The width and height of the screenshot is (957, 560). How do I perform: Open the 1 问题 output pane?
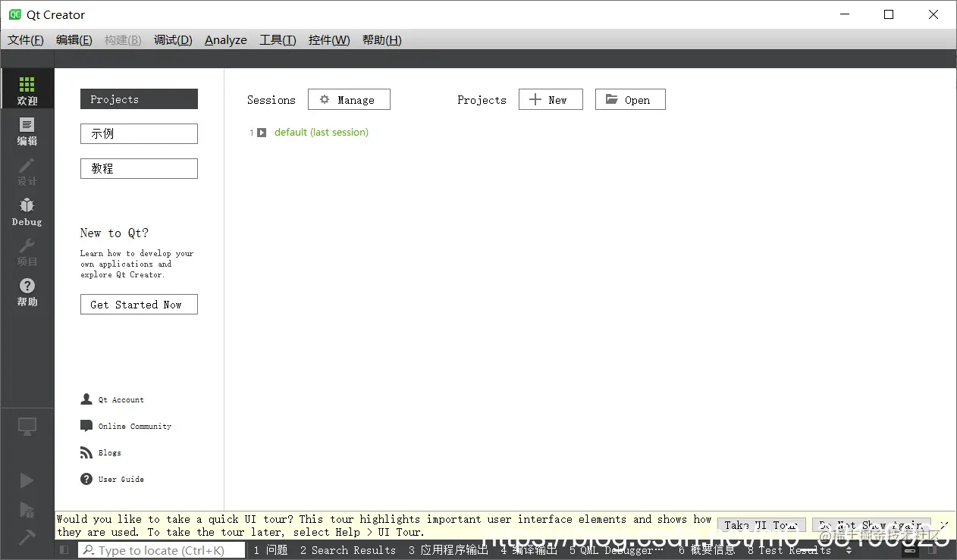(x=271, y=550)
